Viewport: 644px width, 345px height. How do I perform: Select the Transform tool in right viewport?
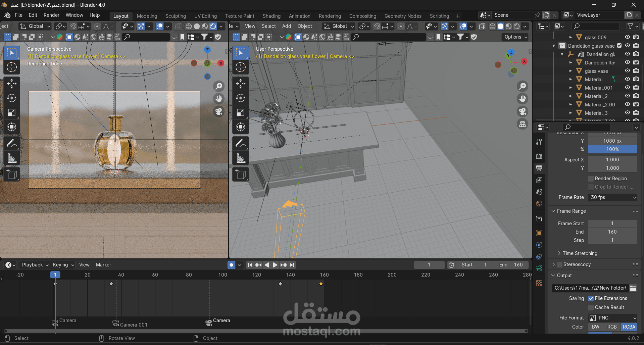(240, 127)
